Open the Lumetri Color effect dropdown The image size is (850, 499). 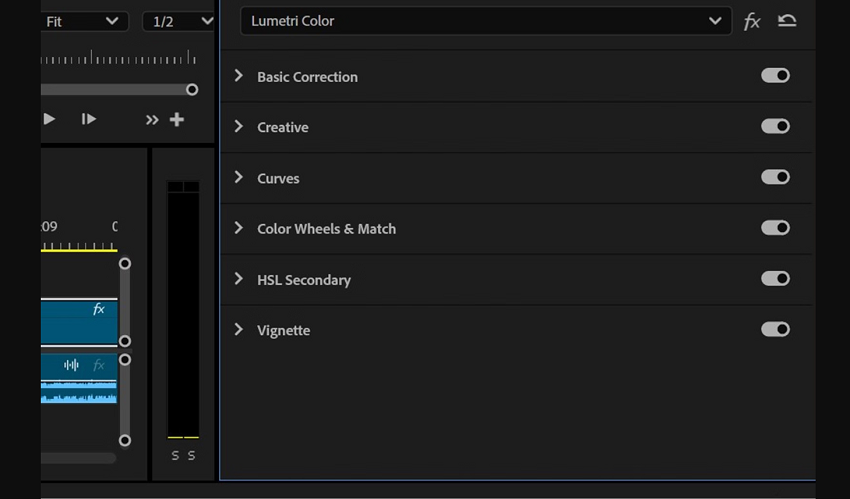coord(486,21)
